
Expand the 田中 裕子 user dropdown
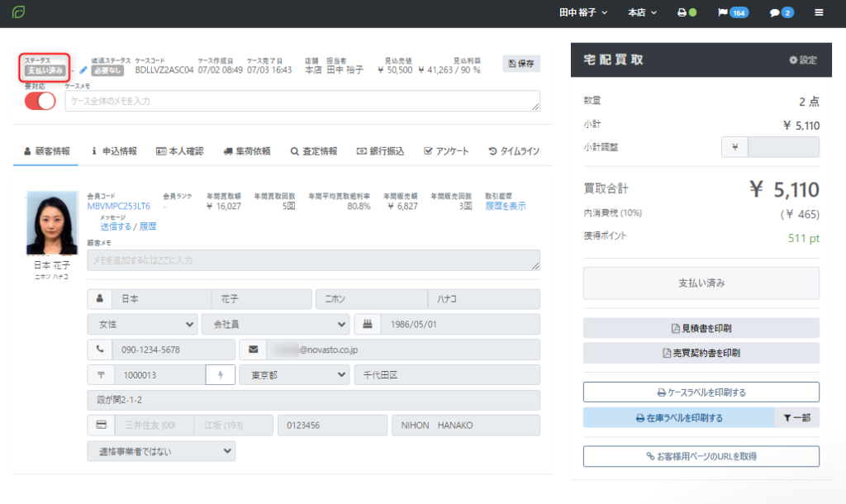[x=583, y=13]
